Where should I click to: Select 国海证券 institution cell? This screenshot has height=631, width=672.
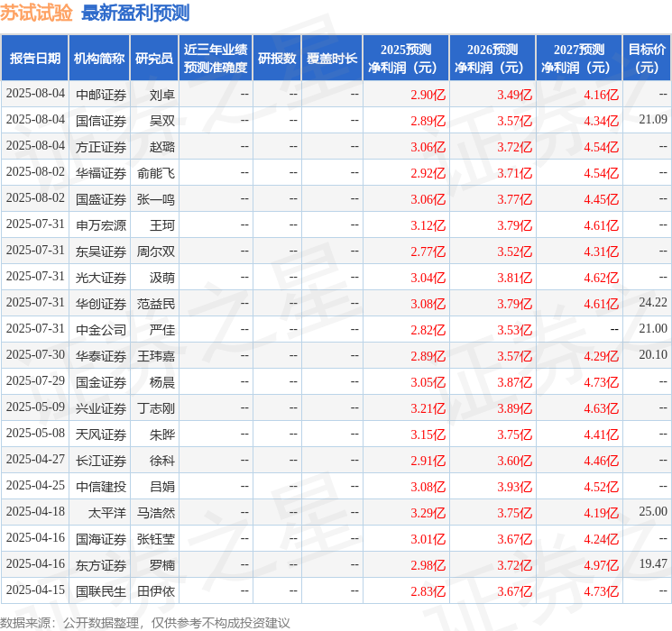(x=101, y=539)
